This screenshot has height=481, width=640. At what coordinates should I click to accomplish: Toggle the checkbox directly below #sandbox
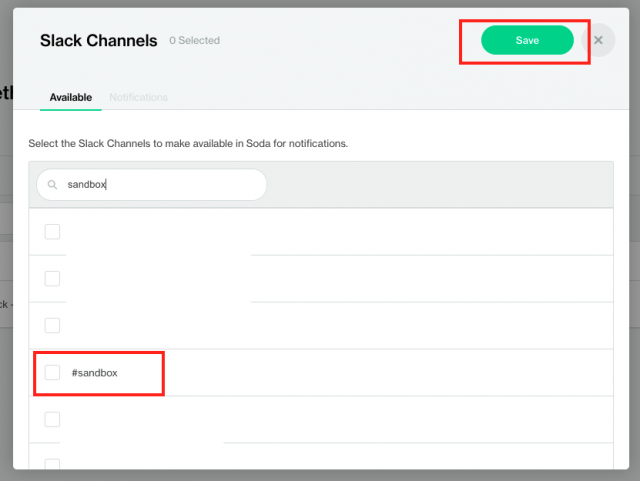pos(52,420)
